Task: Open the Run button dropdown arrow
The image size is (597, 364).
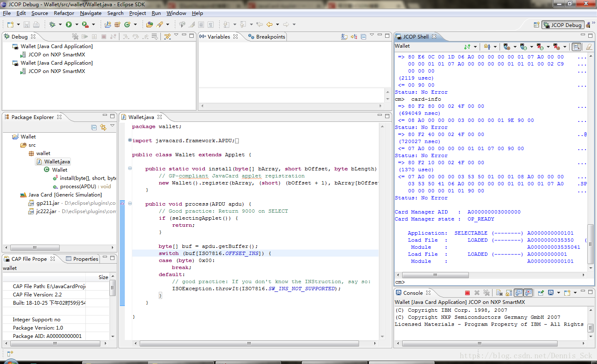Action: click(77, 25)
